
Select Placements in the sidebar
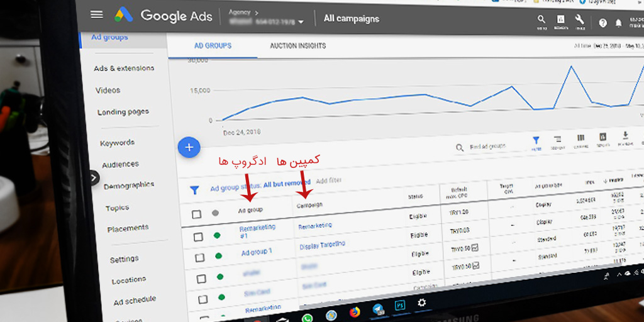(x=128, y=228)
